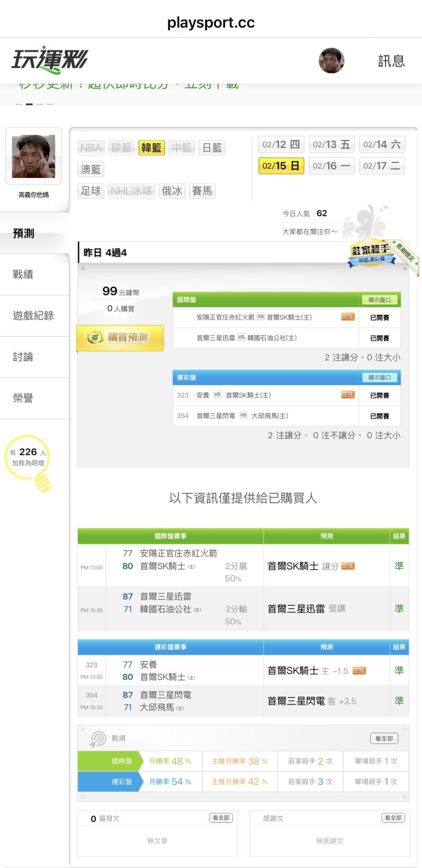Click 看全部 in 感謝文 panel
The image size is (422, 868).
(x=393, y=818)
